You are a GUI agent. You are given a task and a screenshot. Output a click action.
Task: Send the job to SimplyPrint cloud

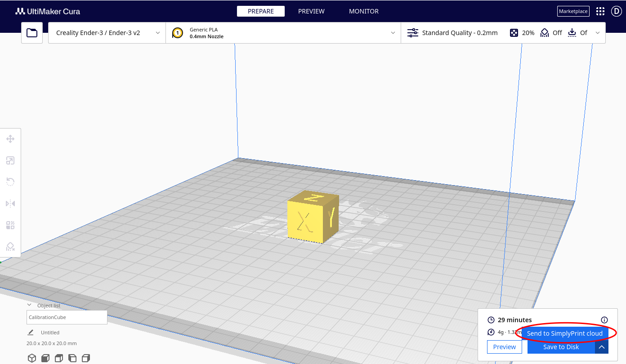[x=565, y=333]
